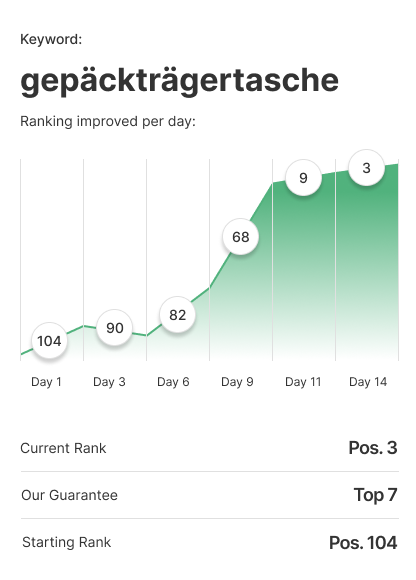Select the Top 7 guarantee value
Image resolution: width=416 pixels, height=580 pixels.
(x=376, y=495)
